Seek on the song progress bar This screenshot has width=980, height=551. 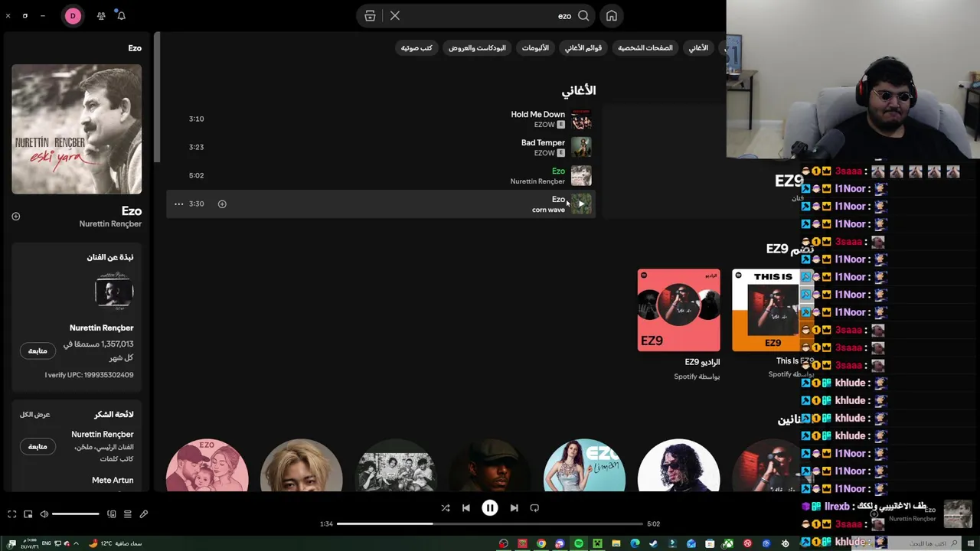[x=490, y=523]
